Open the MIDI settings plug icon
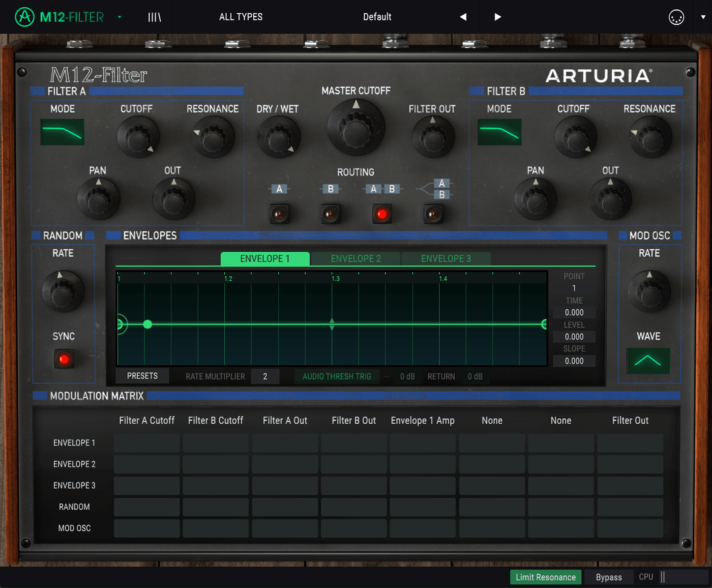 [x=676, y=17]
